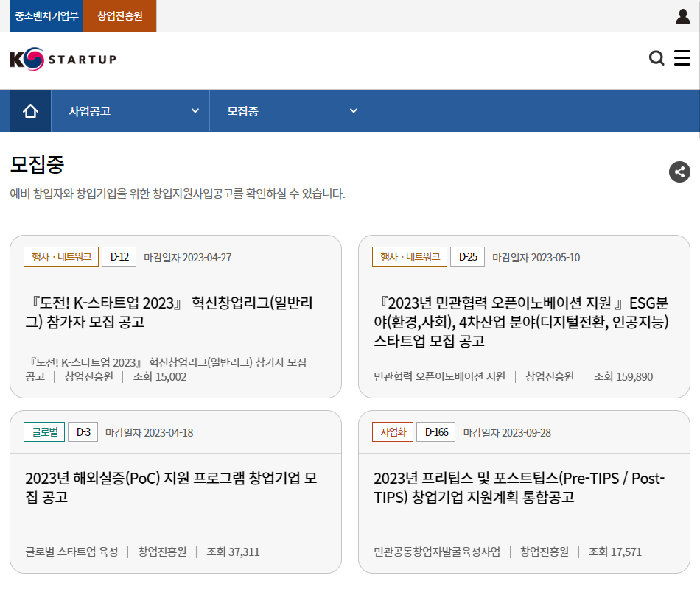Image resolution: width=700 pixels, height=592 pixels.
Task: Click the user profile icon at top right
Action: (x=684, y=15)
